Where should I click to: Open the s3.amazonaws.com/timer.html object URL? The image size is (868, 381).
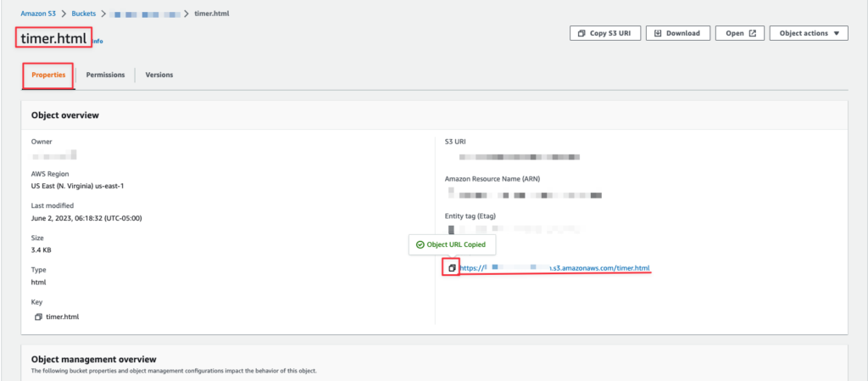click(x=554, y=268)
